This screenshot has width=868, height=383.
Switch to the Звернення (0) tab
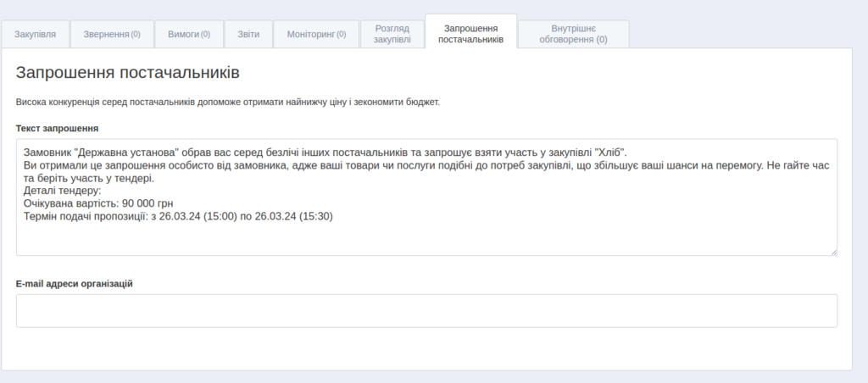point(112,34)
